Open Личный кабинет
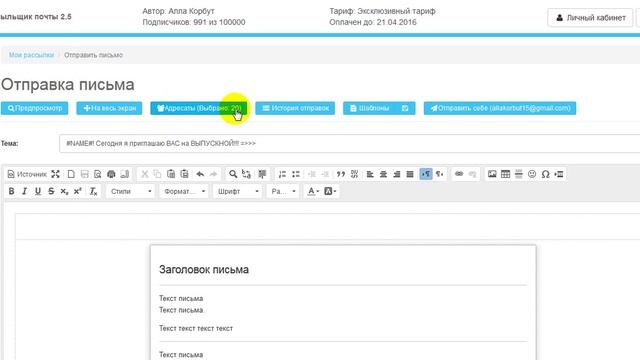Image resolution: width=640 pixels, height=360 pixels. click(591, 18)
